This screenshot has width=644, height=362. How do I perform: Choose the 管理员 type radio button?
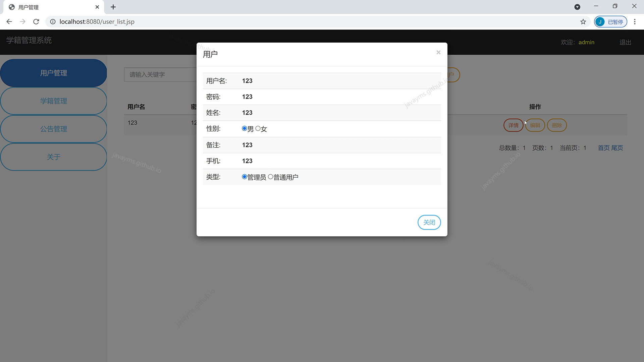(244, 177)
